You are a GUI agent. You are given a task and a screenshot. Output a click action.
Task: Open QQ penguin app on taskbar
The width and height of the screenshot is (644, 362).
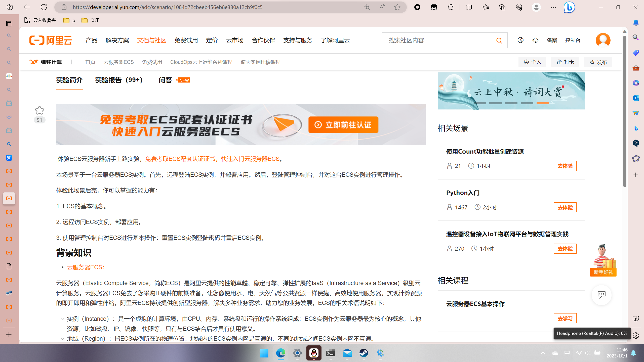click(314, 353)
